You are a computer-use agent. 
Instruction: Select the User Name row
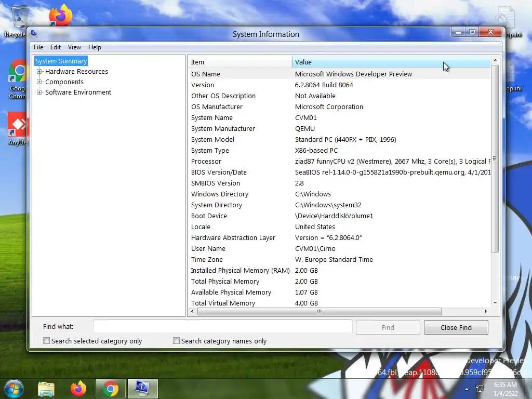coord(339,248)
